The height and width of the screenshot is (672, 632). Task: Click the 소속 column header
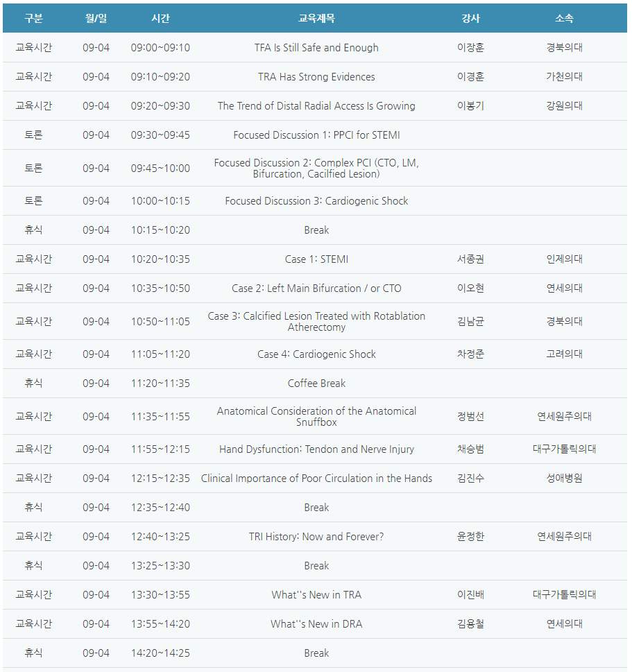click(564, 18)
